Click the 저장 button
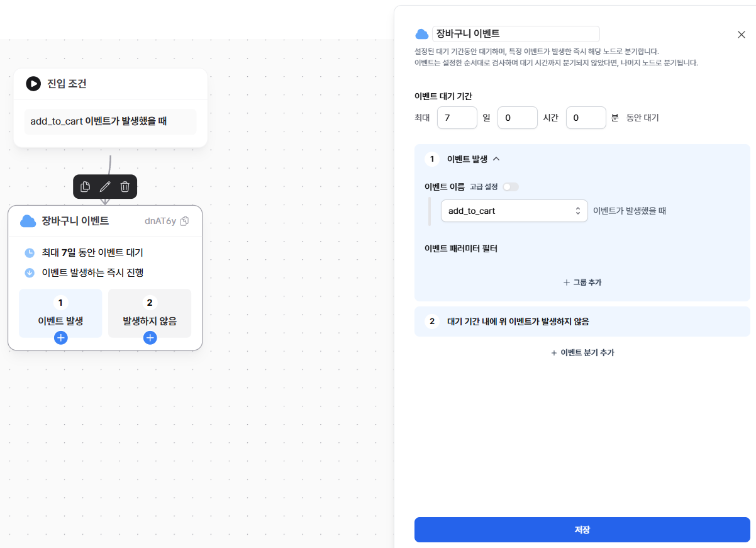 [x=582, y=530]
